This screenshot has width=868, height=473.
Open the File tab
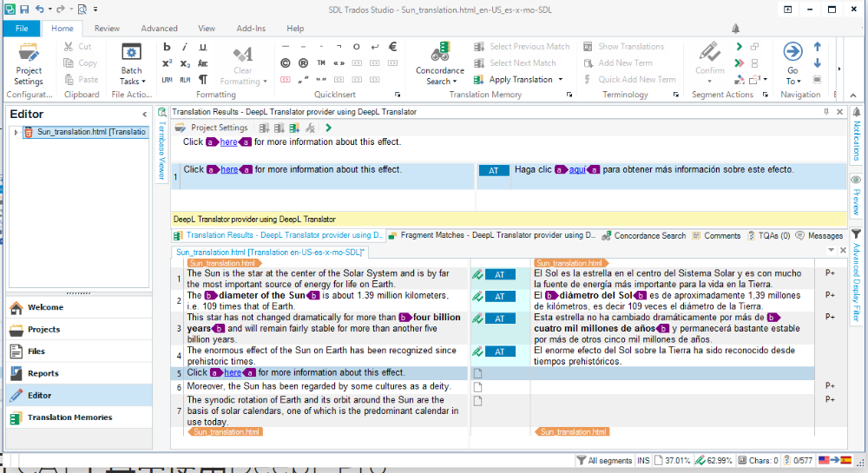tap(22, 29)
